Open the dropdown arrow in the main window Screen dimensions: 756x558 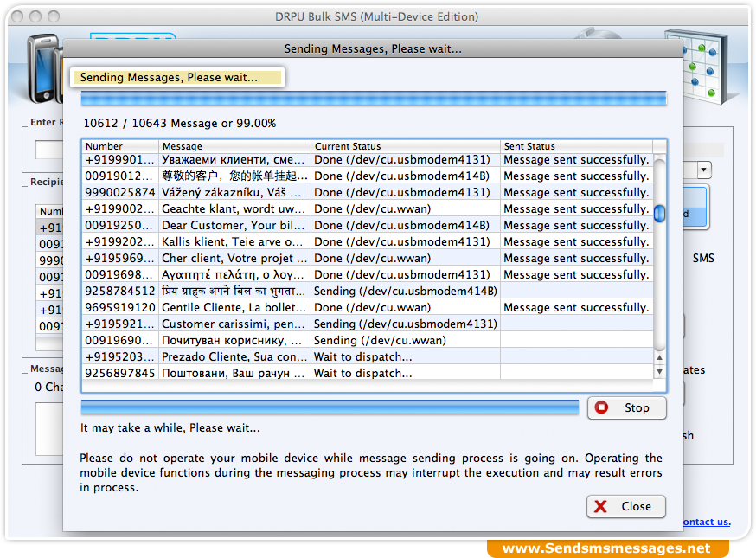click(704, 170)
